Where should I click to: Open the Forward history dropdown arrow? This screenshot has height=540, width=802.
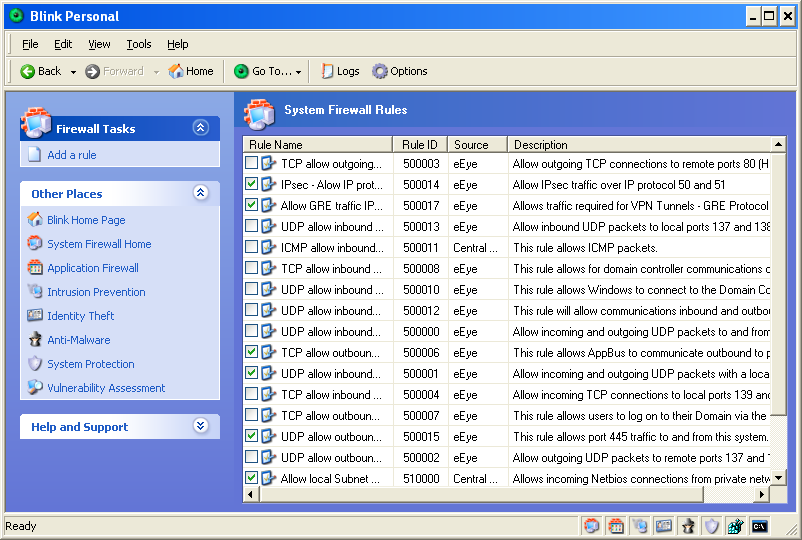click(x=156, y=72)
